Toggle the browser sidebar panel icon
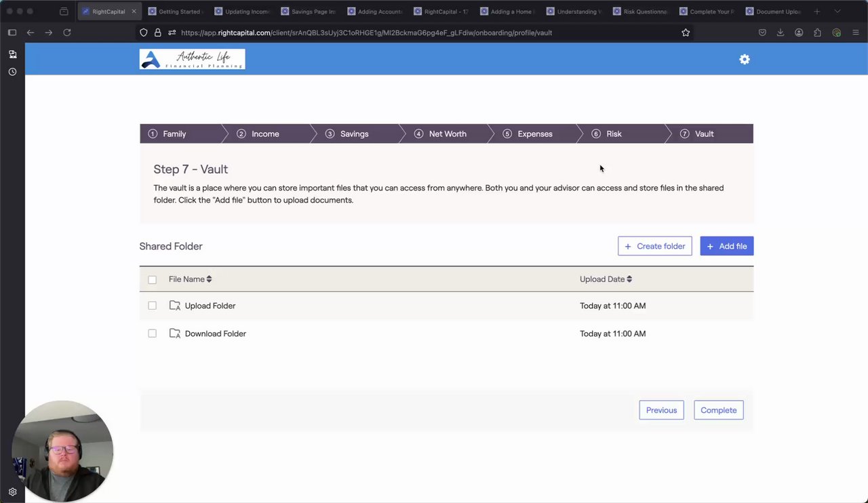868x503 pixels. pos(12,33)
